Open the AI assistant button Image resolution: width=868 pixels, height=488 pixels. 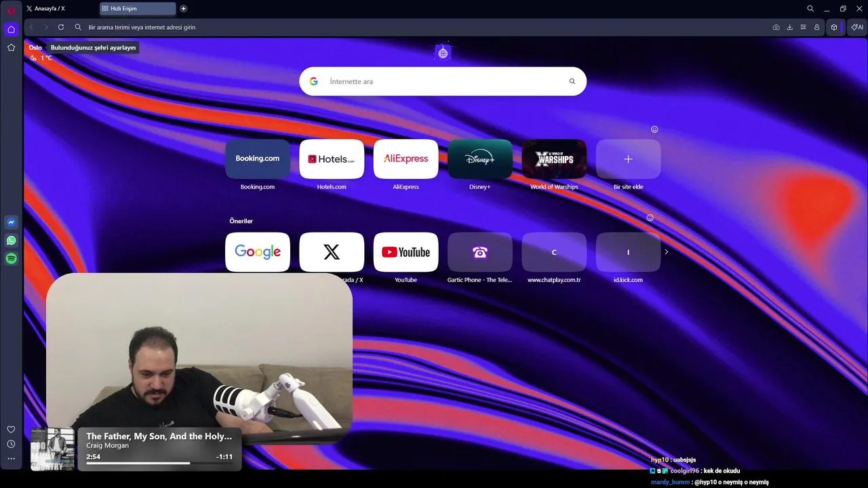coord(858,27)
